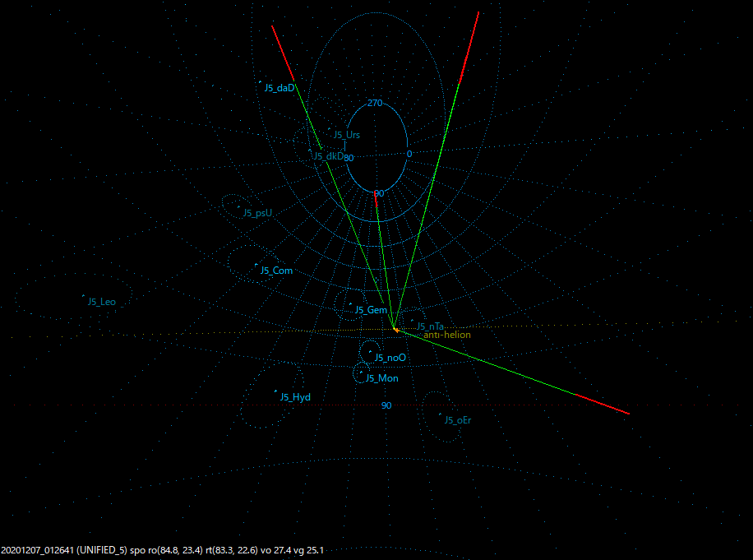The width and height of the screenshot is (753, 560).
Task: Select the J5_Urs shower label
Action: pos(347,135)
